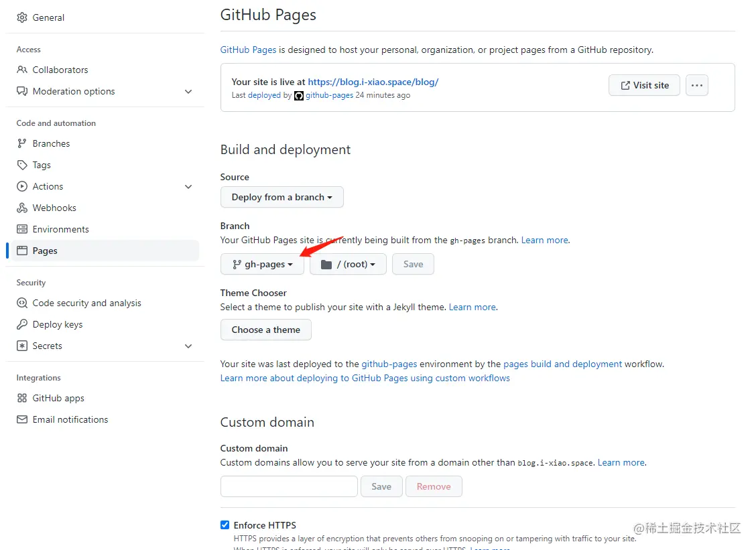Click the Deploy keys key icon

tap(21, 324)
